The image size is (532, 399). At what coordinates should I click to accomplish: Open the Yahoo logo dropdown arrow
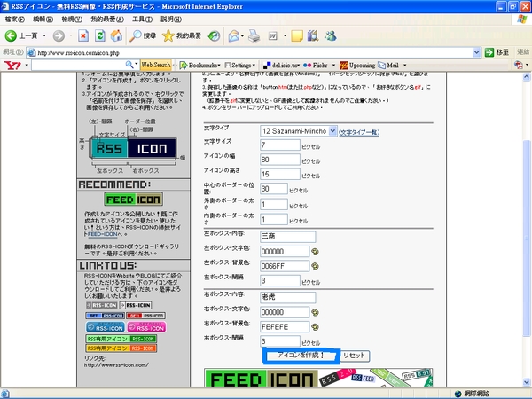[x=26, y=65]
